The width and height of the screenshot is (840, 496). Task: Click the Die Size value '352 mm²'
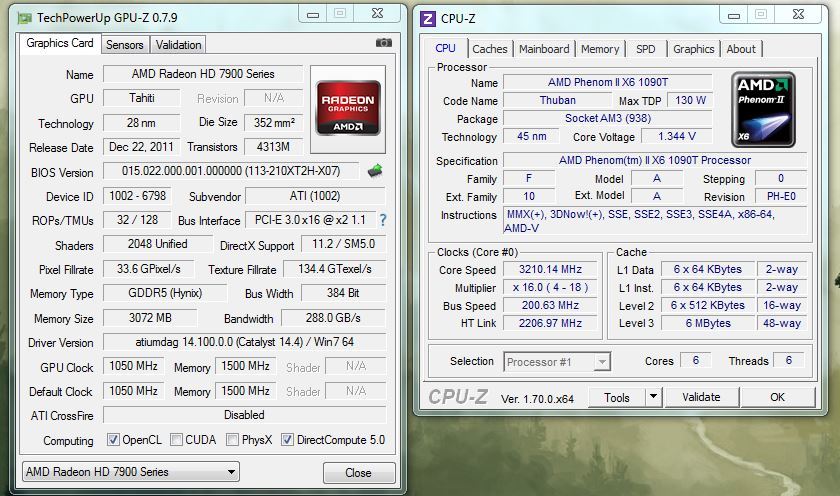[x=274, y=123]
